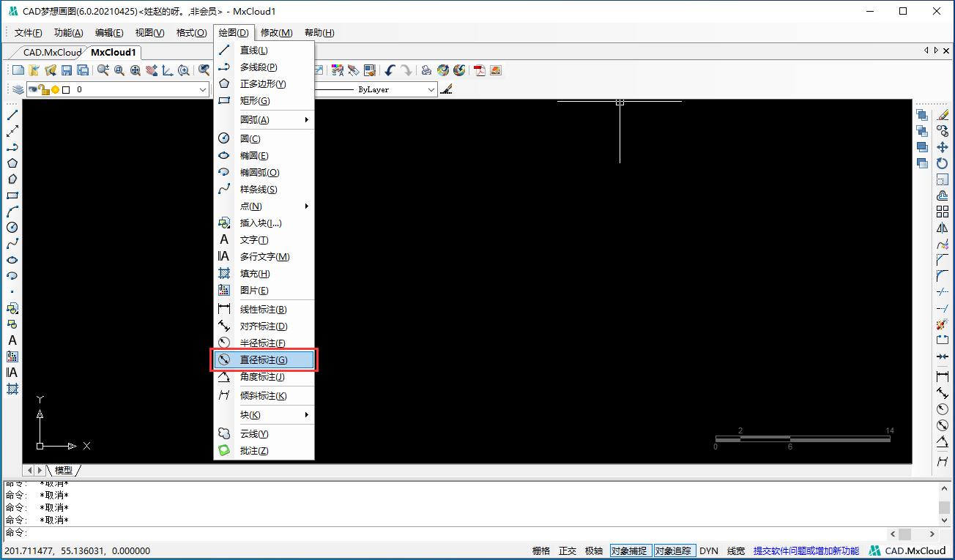This screenshot has width=955, height=560.
Task: Choose 云线(Y) from draw menu
Action: 264,433
